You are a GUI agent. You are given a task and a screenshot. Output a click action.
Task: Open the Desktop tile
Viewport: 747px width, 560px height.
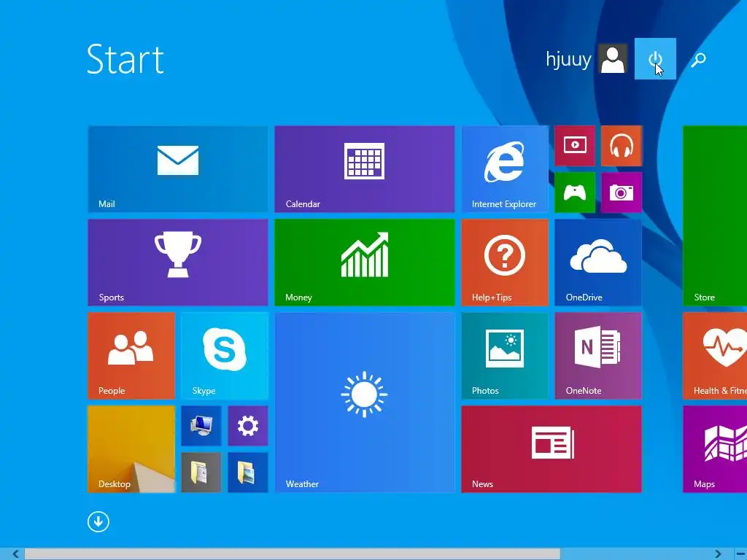131,449
